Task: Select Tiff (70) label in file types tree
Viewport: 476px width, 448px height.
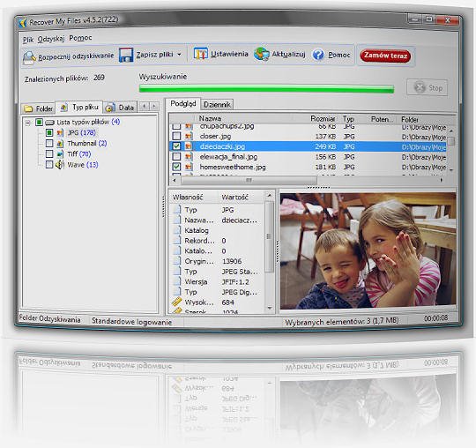Action: pyautogui.click(x=79, y=154)
